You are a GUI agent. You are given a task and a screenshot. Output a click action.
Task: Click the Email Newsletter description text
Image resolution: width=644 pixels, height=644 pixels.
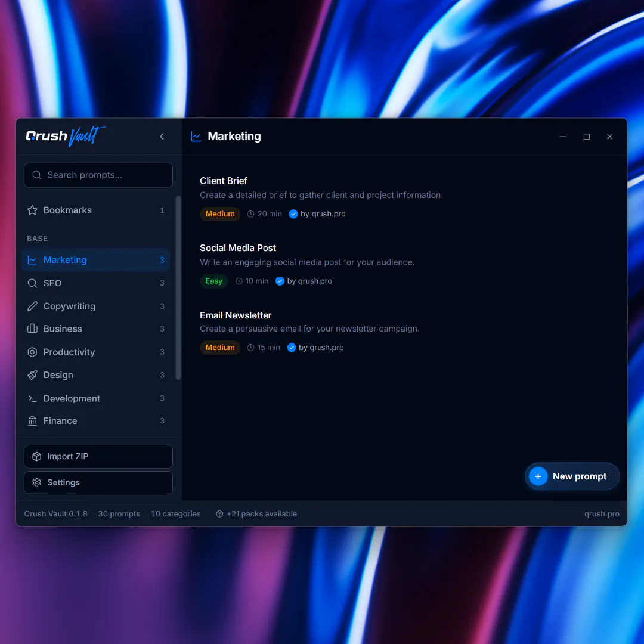pos(309,329)
